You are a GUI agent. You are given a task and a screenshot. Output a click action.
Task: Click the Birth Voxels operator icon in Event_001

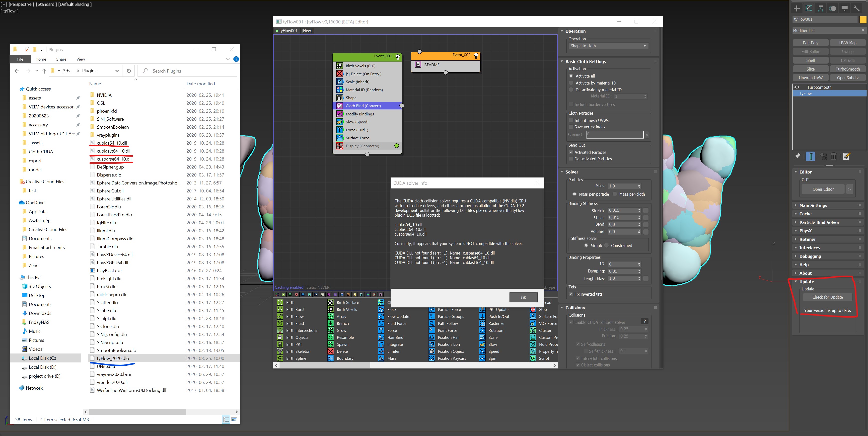pyautogui.click(x=339, y=66)
